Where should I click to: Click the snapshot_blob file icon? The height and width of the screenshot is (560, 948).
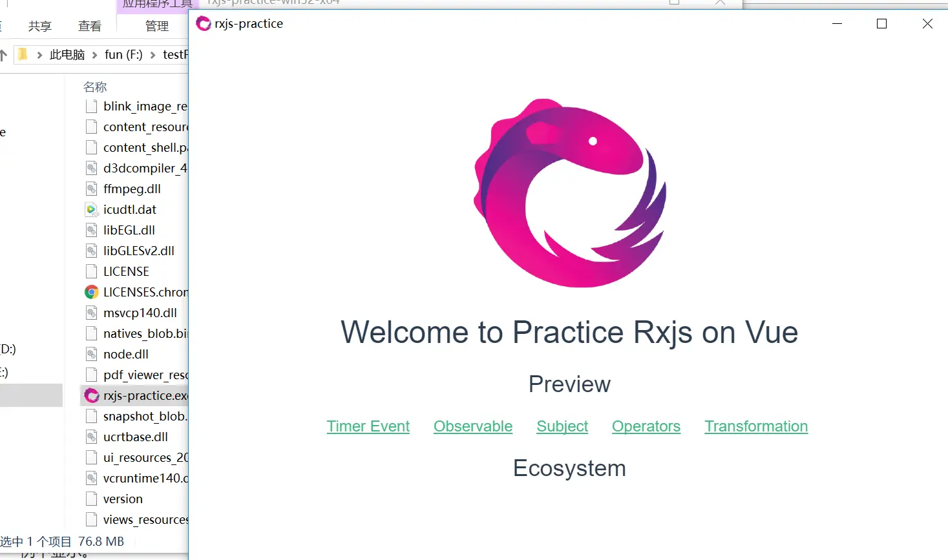click(92, 416)
